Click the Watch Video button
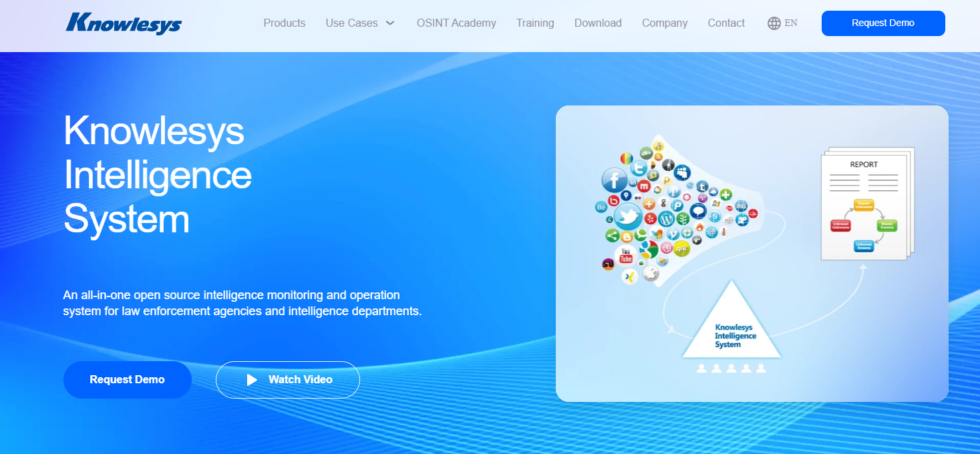Screen dimensions: 980x454 tap(288, 380)
